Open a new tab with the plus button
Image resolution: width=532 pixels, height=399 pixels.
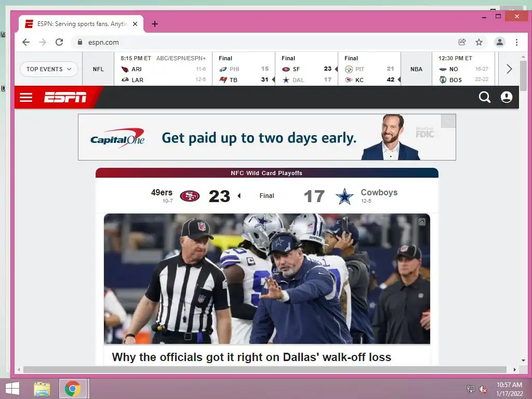click(155, 24)
